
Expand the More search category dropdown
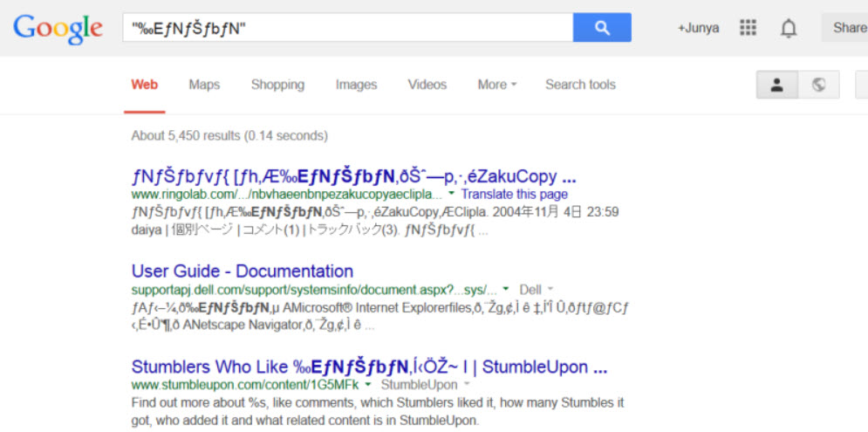point(496,85)
